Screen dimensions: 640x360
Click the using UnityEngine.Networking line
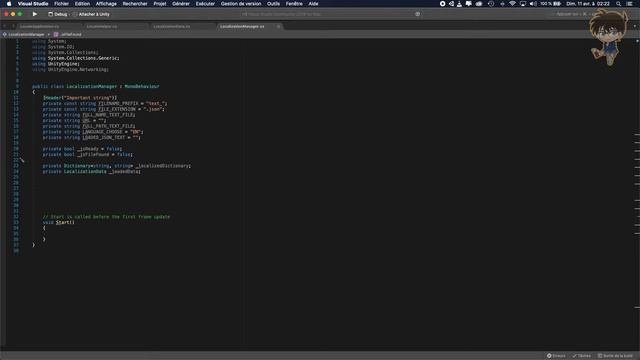70,70
